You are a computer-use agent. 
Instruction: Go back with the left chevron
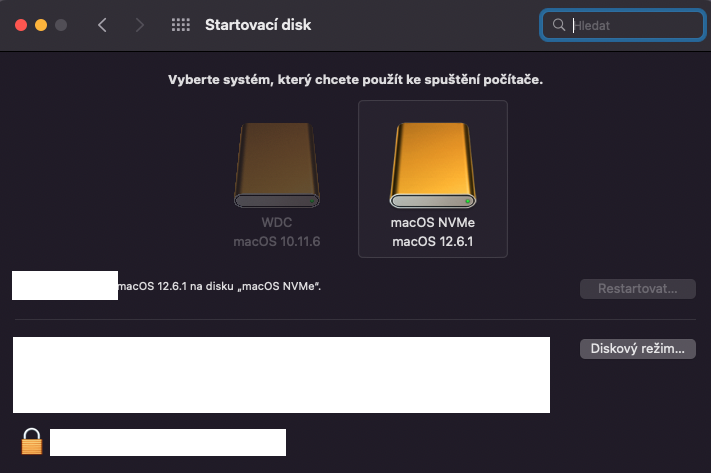click(x=102, y=25)
